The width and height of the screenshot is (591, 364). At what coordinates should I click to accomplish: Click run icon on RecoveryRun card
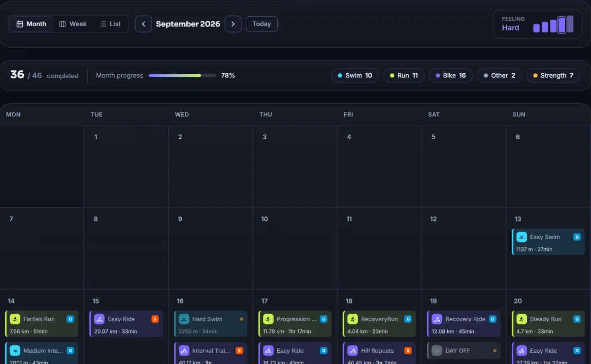point(353,319)
